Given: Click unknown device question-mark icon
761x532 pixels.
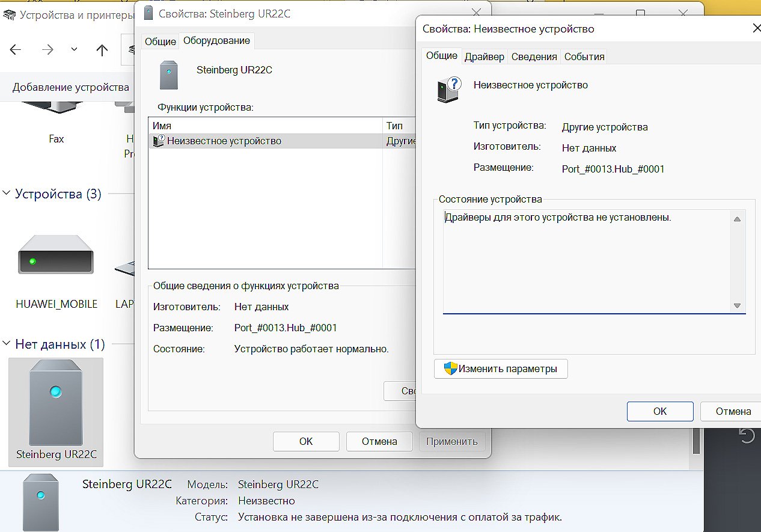Looking at the screenshot, I should coord(449,88).
